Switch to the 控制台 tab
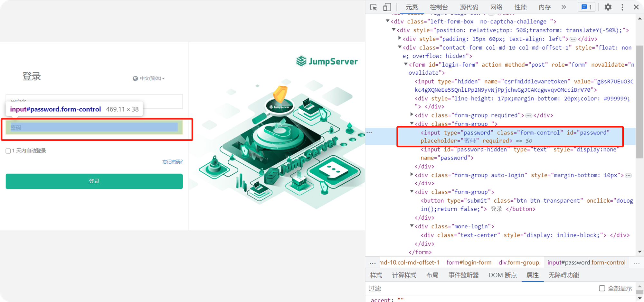 click(x=439, y=7)
